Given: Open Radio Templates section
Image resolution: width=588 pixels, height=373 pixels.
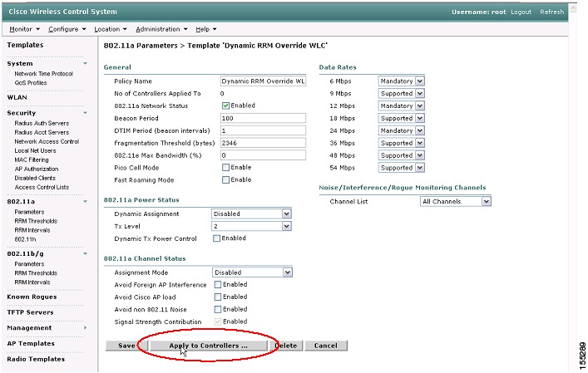Looking at the screenshot, I should tap(36, 359).
